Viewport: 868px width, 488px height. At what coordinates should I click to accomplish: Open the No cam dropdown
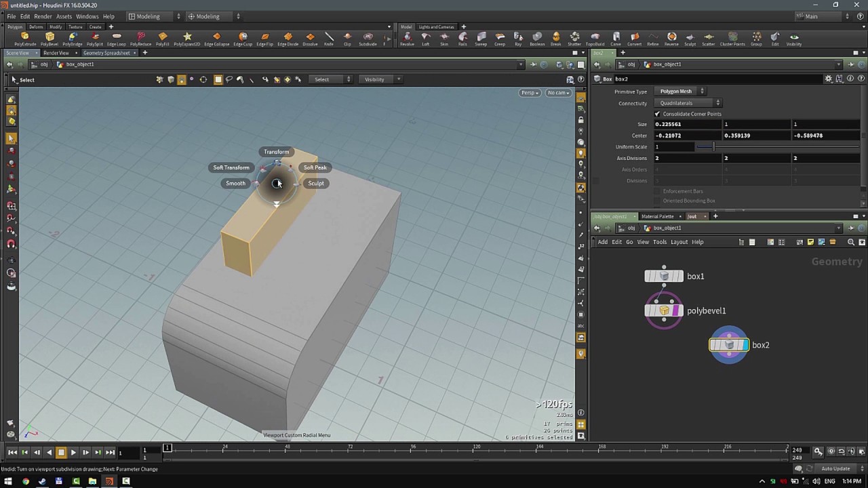coord(558,93)
